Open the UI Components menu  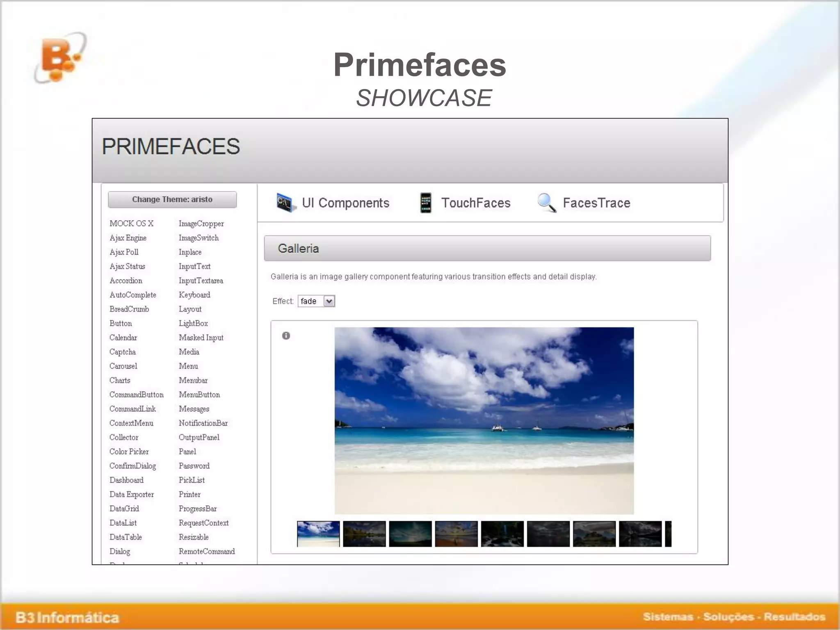point(345,203)
